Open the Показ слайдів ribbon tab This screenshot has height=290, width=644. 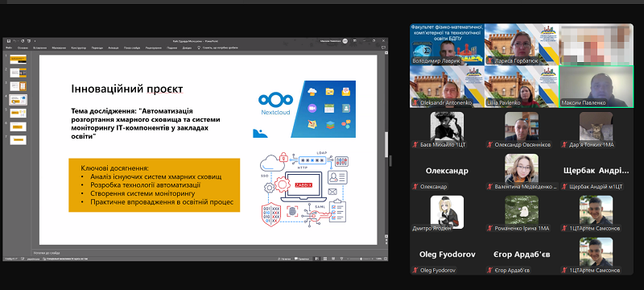132,48
